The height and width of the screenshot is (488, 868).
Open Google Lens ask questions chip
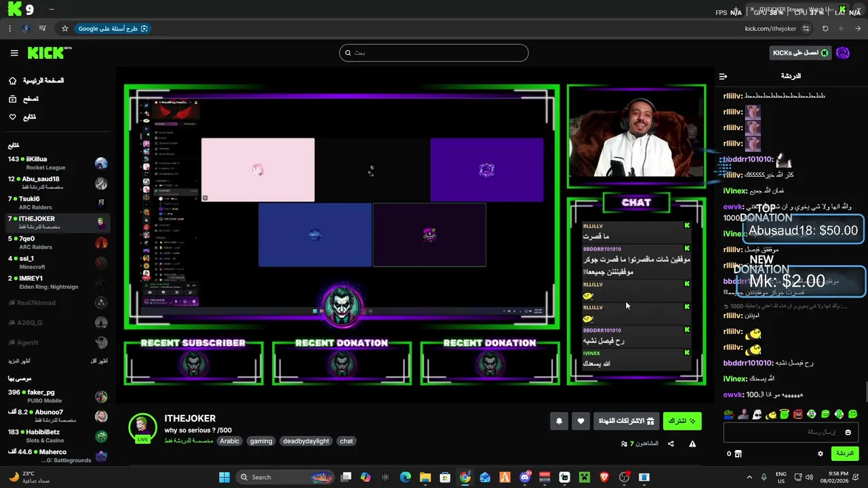(x=113, y=28)
